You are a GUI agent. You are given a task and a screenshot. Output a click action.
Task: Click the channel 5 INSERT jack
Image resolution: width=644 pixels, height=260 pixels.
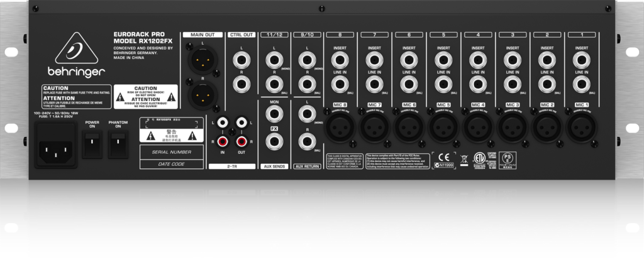click(x=443, y=60)
